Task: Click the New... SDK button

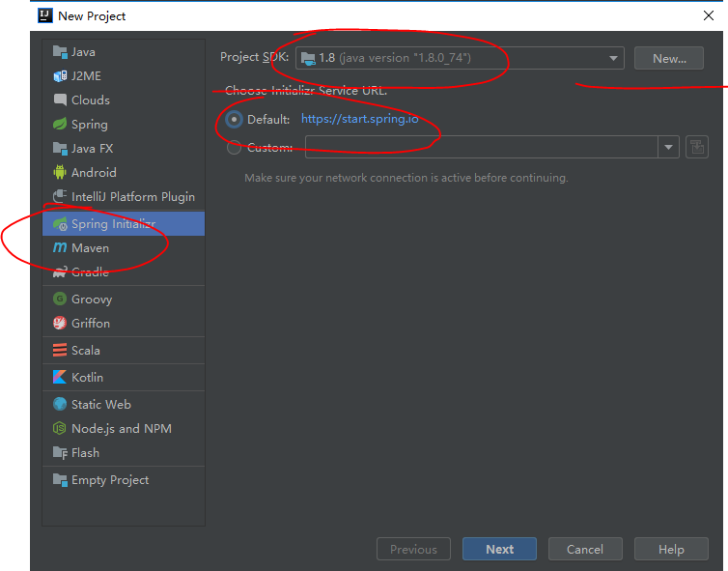Action: coord(668,58)
